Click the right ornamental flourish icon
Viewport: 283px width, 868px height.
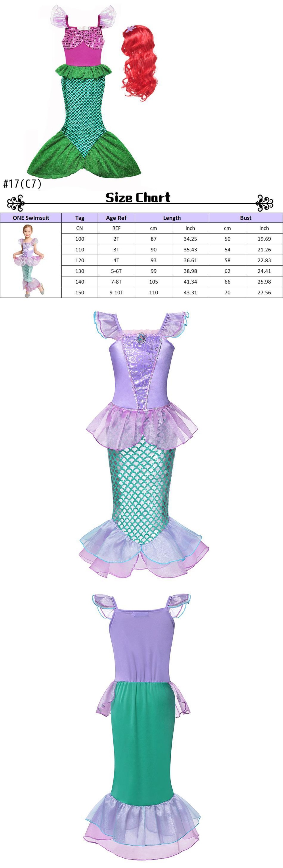point(264,203)
